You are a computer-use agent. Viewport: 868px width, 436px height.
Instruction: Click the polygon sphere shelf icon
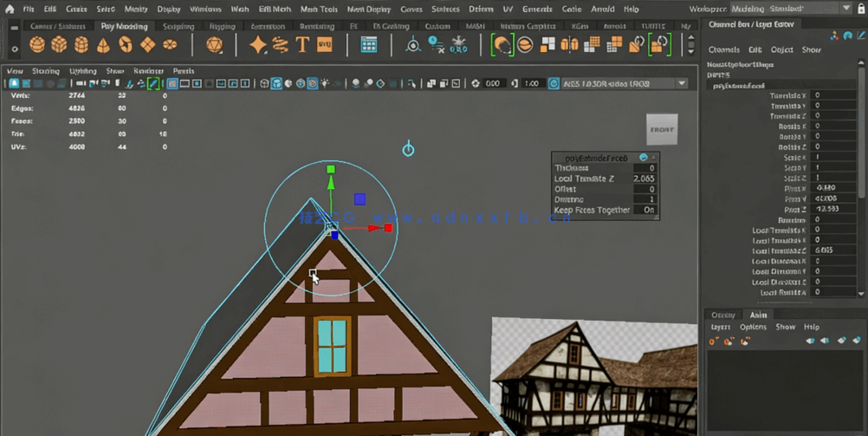coord(37,44)
